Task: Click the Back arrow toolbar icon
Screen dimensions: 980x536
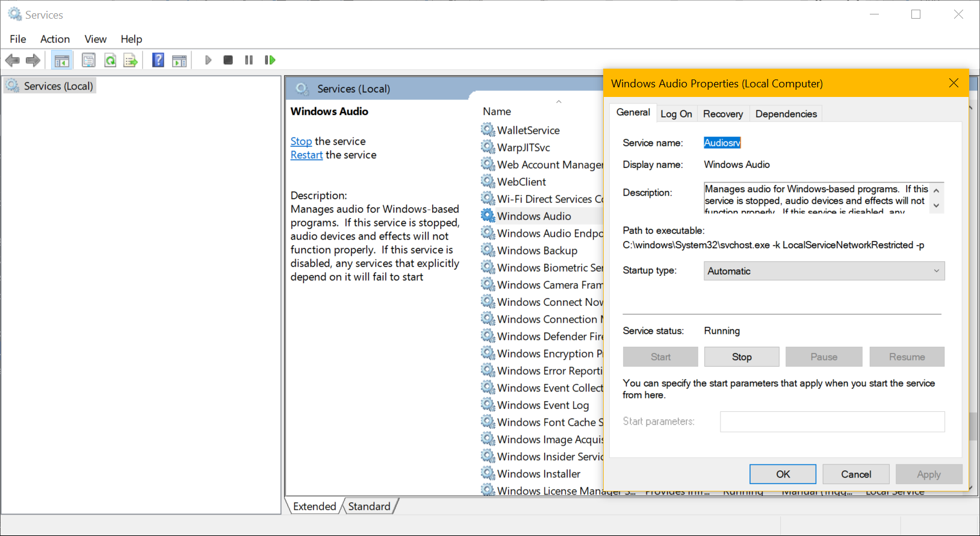Action: [13, 60]
